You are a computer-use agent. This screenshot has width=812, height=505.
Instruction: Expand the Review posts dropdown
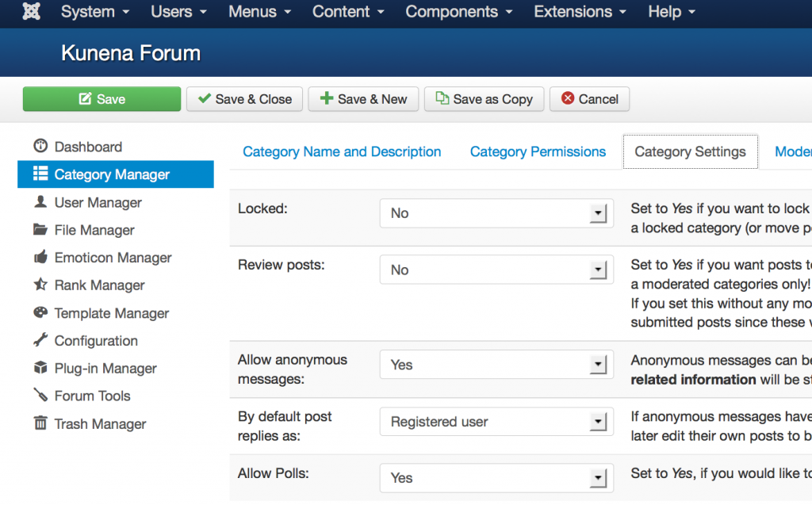point(496,270)
